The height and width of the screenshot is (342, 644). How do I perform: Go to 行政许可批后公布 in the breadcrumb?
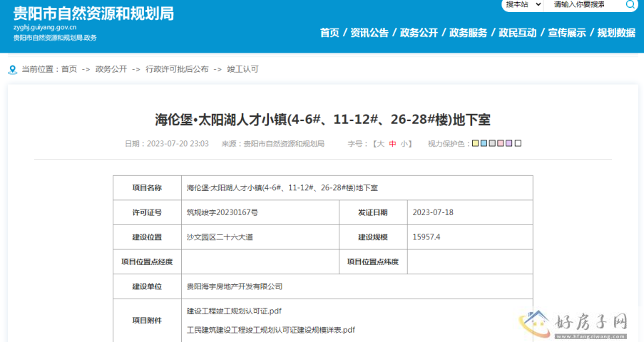[x=177, y=69]
